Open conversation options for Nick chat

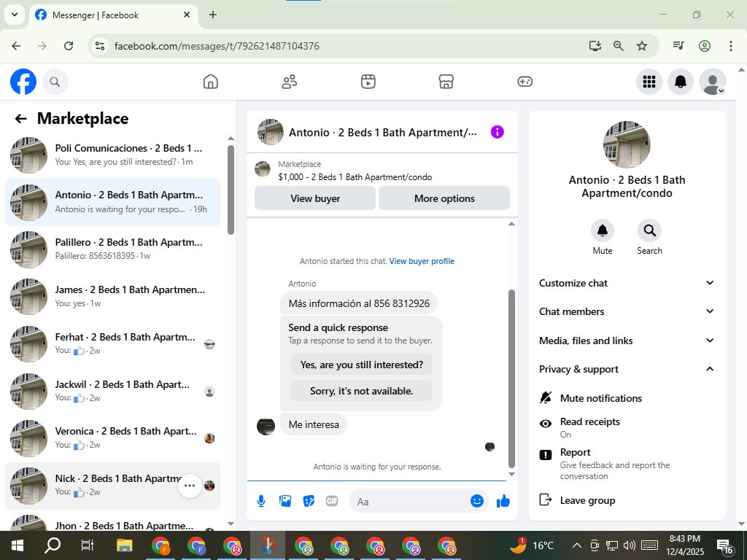tap(190, 486)
